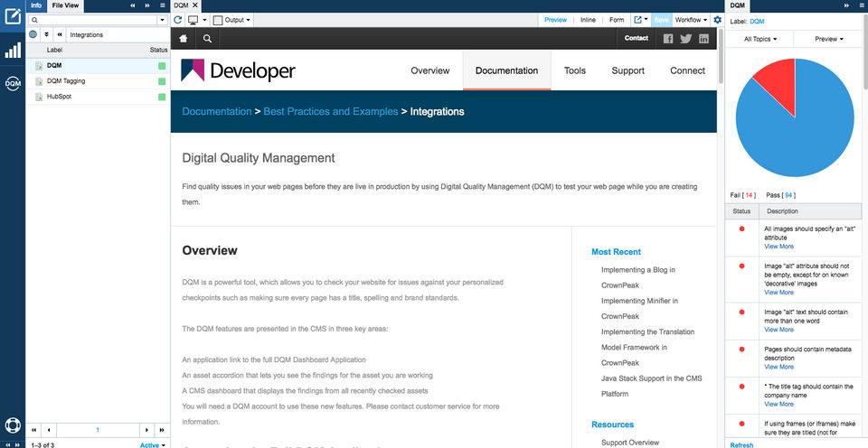Open the Documentation nav tab
Viewport: 868px width, 448px height.
click(x=506, y=70)
